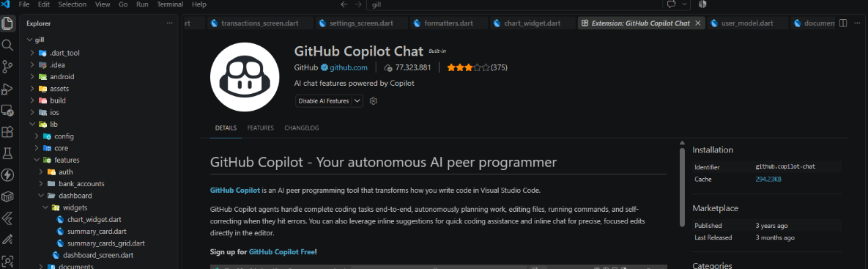Open the Disable AI Features dropdown arrow

click(357, 100)
